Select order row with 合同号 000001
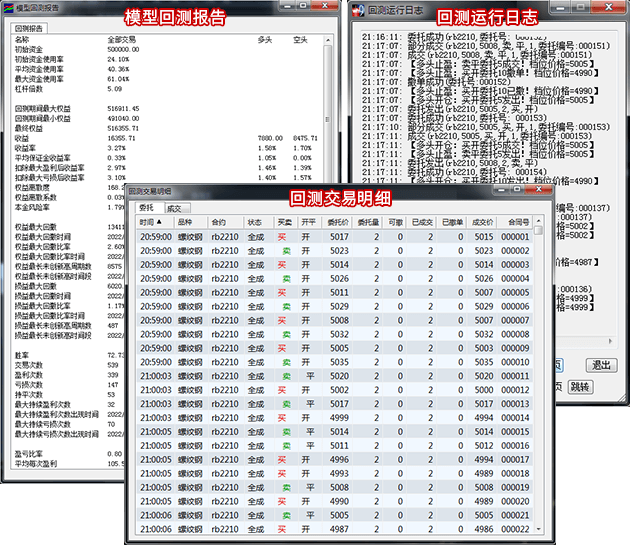 pyautogui.click(x=335, y=237)
